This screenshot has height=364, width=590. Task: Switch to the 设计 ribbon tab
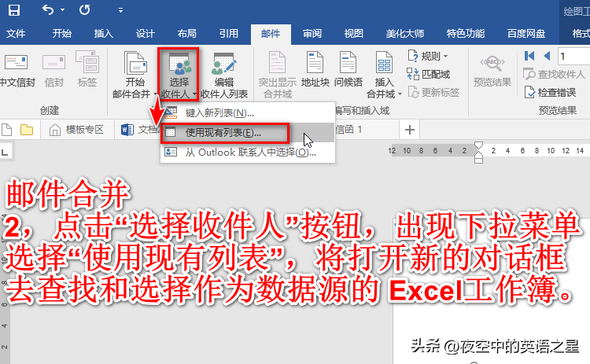(146, 34)
